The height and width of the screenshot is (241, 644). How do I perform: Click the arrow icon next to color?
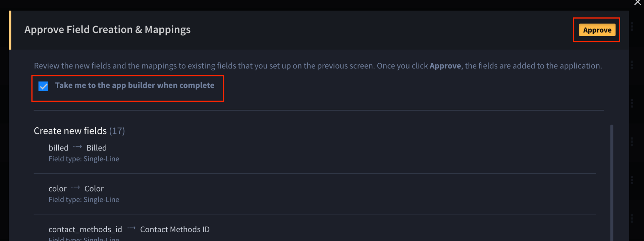(75, 188)
